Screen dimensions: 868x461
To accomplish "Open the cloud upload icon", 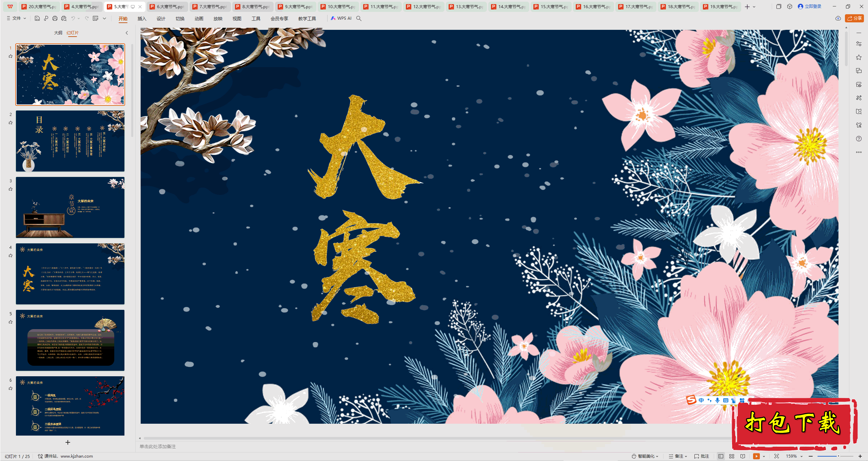I will [838, 18].
